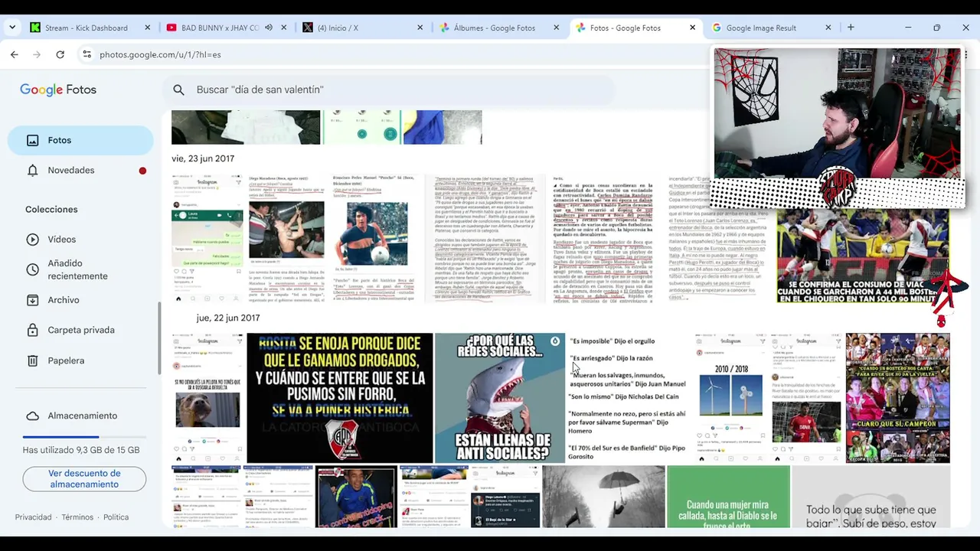980x551 pixels.
Task: Mute the BAD BUNNY tab audio icon
Action: pyautogui.click(x=269, y=28)
